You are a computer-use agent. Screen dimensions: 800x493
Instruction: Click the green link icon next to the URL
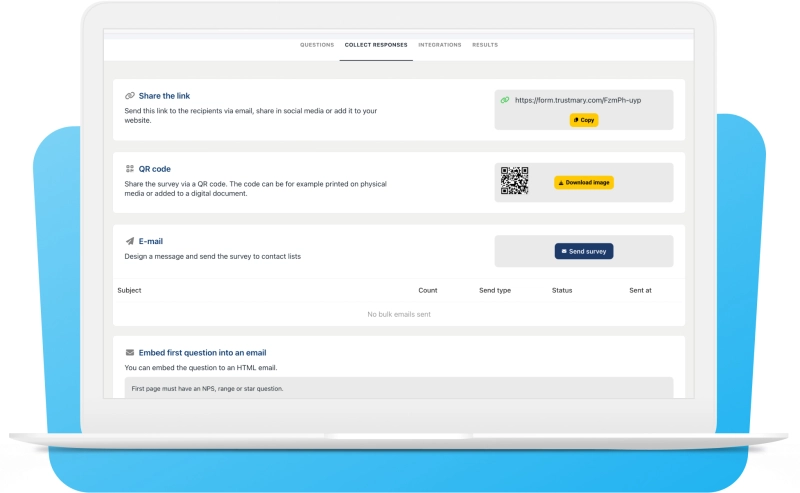(x=505, y=100)
